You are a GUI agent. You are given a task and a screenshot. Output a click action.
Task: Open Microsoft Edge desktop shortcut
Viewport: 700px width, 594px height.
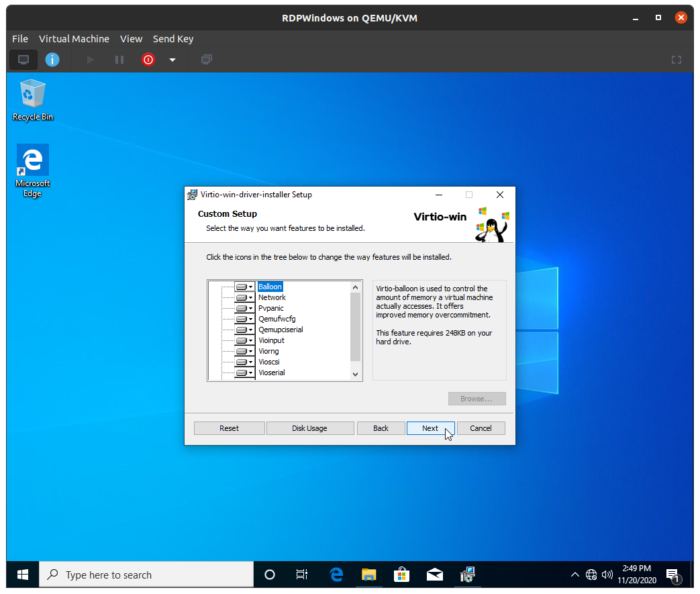(32, 170)
